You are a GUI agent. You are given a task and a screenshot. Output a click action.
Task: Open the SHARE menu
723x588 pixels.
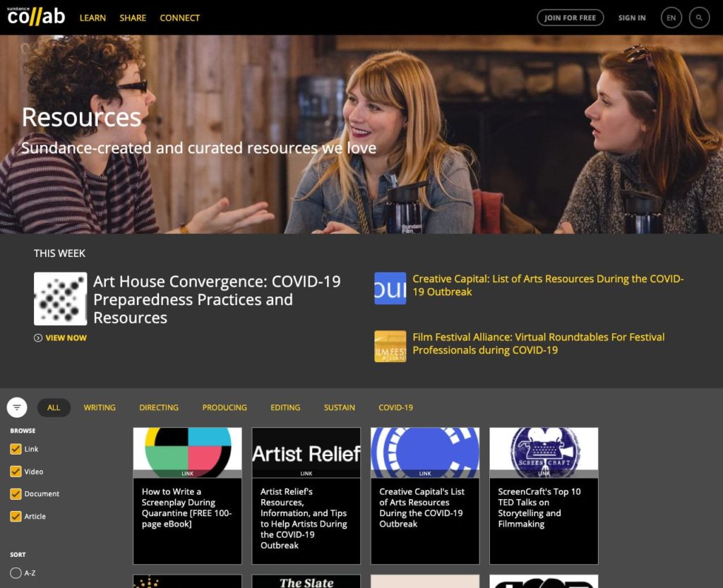pos(133,18)
